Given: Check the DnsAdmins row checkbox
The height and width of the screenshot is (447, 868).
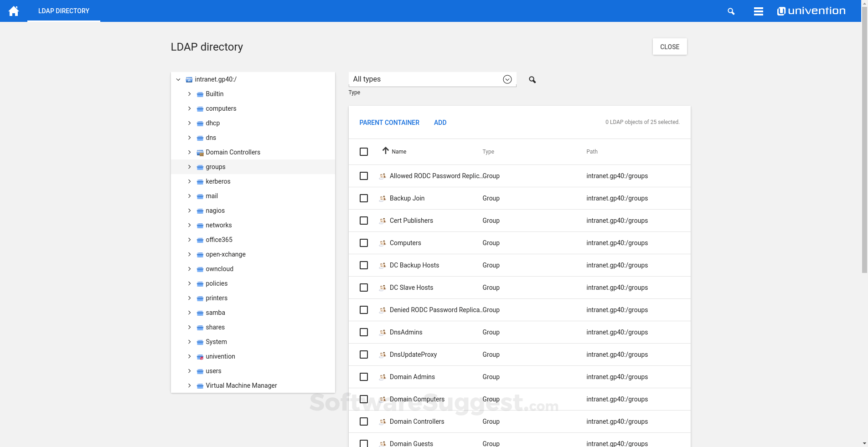Looking at the screenshot, I should tap(363, 332).
